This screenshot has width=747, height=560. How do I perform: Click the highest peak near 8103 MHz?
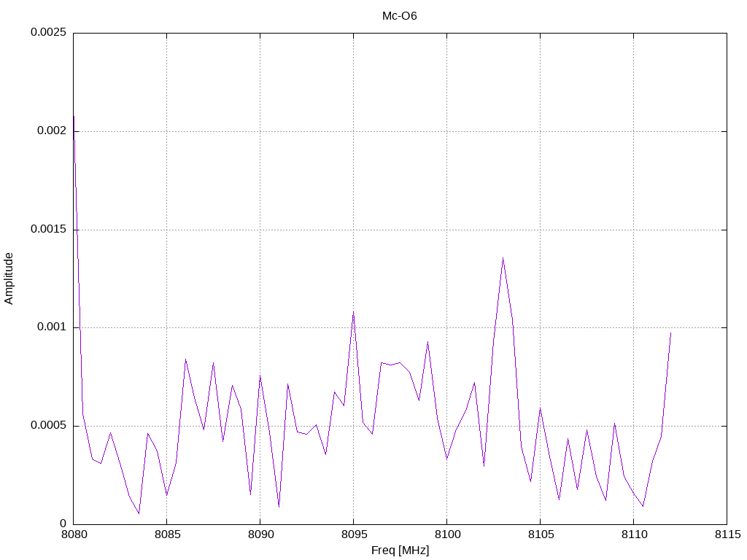coord(503,258)
